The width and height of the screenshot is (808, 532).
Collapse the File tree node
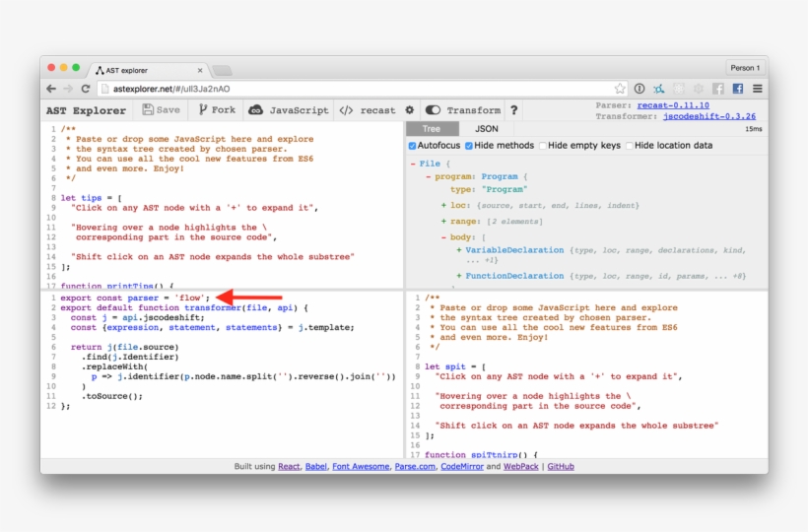click(x=413, y=164)
